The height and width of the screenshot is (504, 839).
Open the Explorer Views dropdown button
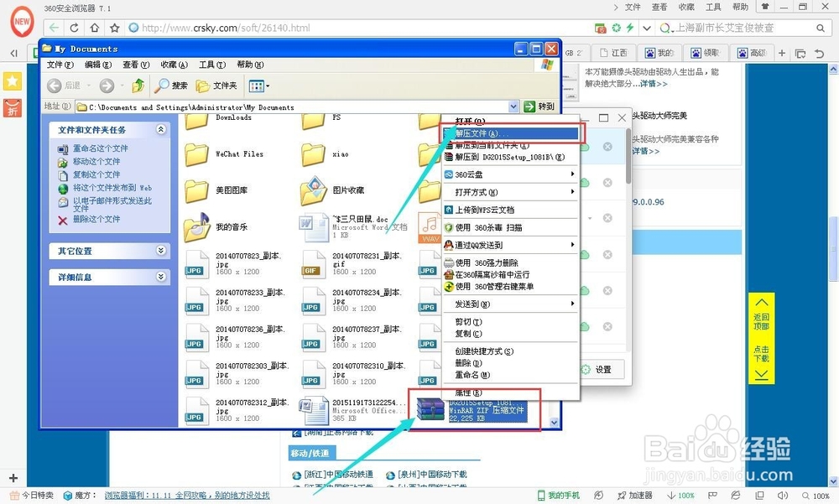259,86
